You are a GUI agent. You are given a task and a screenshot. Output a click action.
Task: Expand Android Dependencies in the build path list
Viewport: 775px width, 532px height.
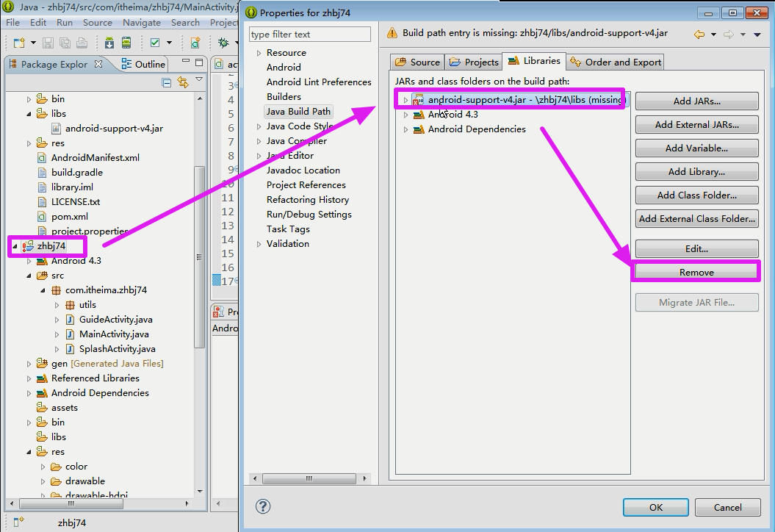tap(405, 129)
